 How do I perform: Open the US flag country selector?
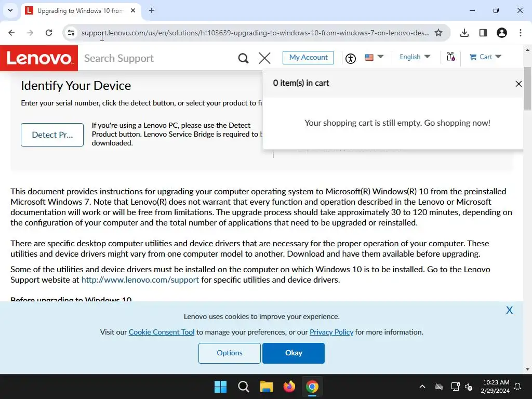tap(374, 57)
